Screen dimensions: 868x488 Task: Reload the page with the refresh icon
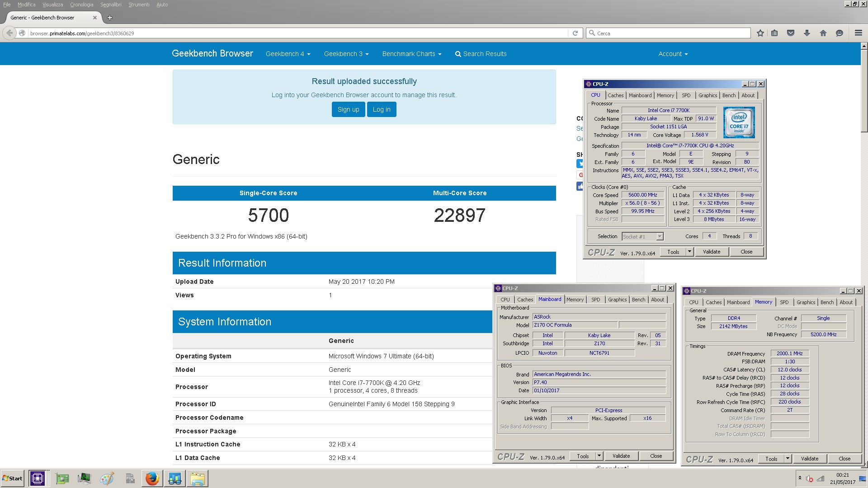575,33
